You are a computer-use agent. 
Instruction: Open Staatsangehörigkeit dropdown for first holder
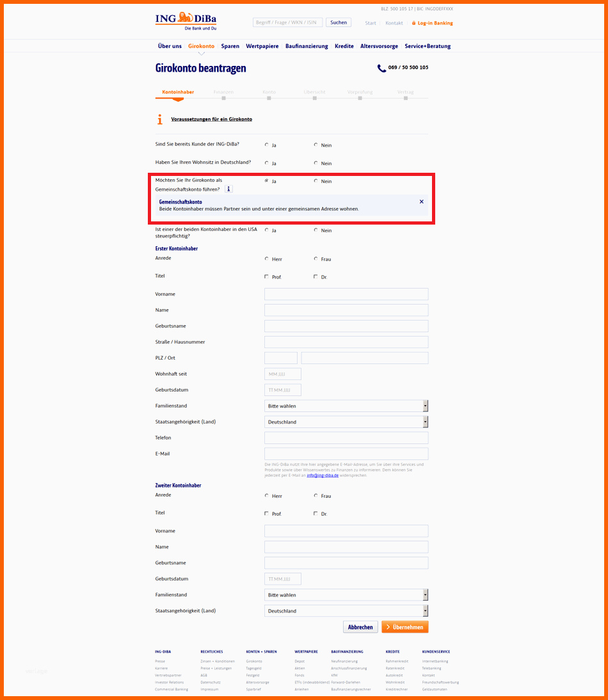(x=346, y=422)
